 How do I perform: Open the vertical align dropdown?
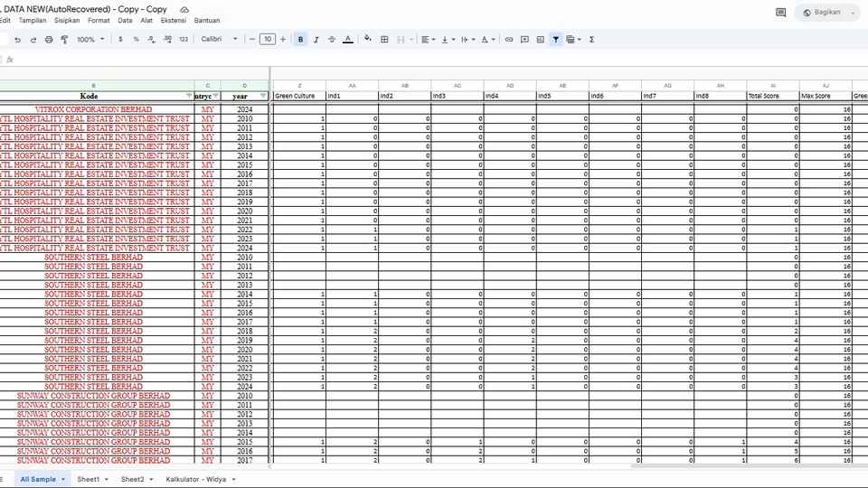(448, 39)
